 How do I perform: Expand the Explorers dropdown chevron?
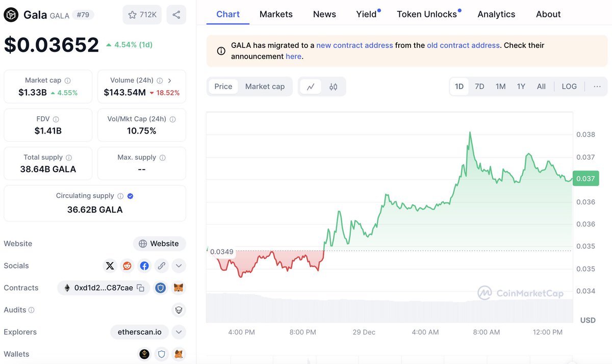[178, 332]
